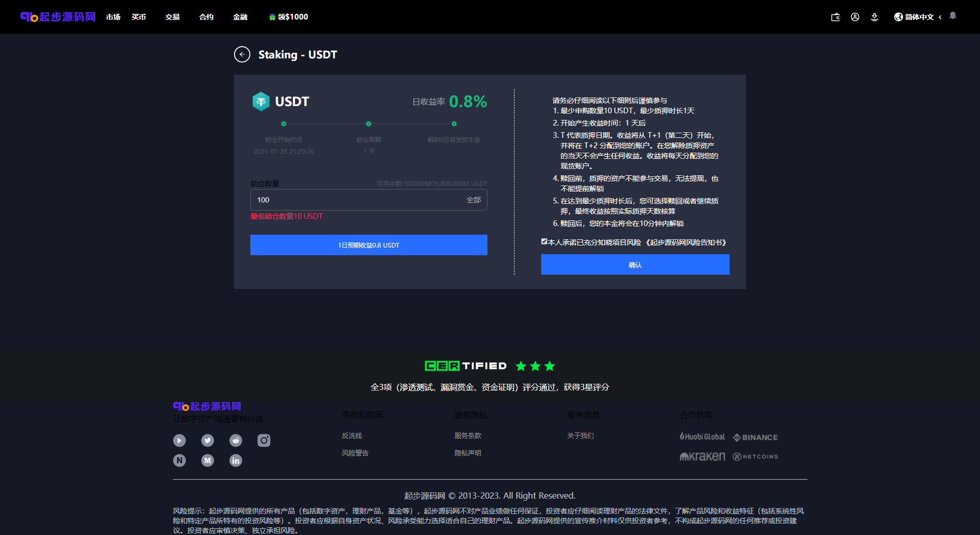The height and width of the screenshot is (535, 980).
Task: Click the 1日预期收益0.8 USDT button
Action: click(369, 245)
